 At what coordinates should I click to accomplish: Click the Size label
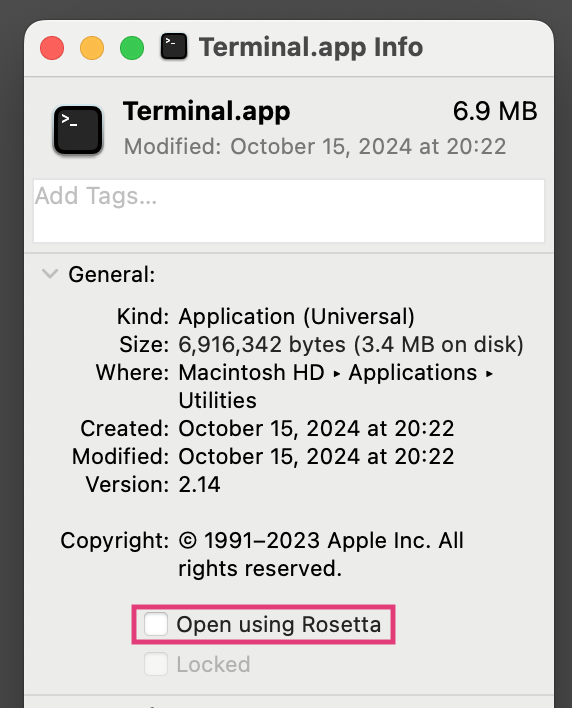point(144,345)
